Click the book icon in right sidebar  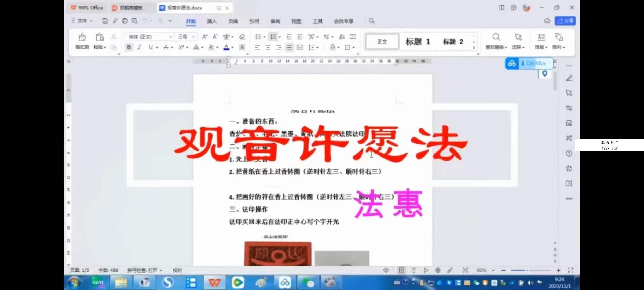click(x=569, y=184)
